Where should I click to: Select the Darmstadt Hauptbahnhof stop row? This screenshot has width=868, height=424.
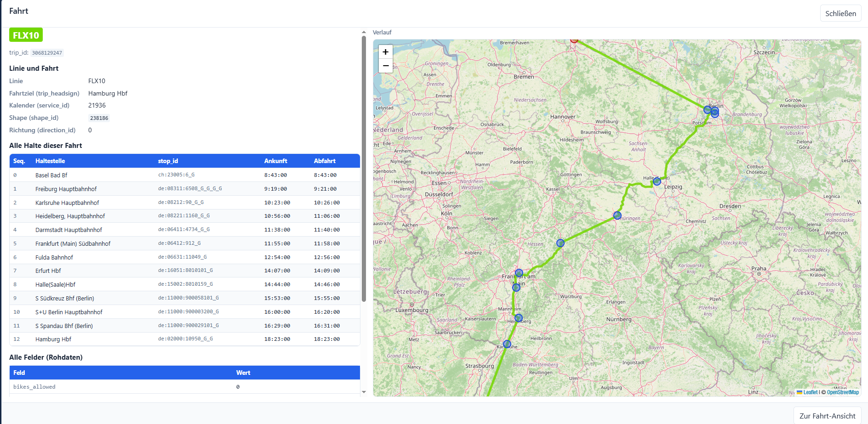(x=184, y=230)
